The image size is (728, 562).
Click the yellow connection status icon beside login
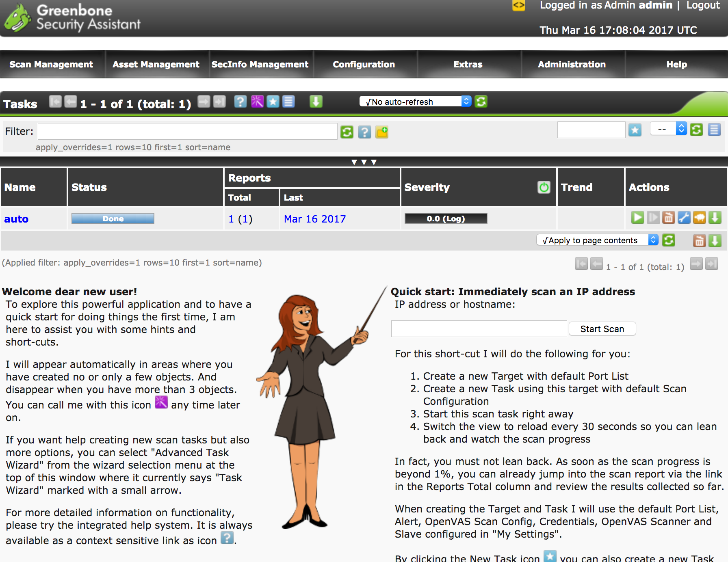pyautogui.click(x=519, y=6)
